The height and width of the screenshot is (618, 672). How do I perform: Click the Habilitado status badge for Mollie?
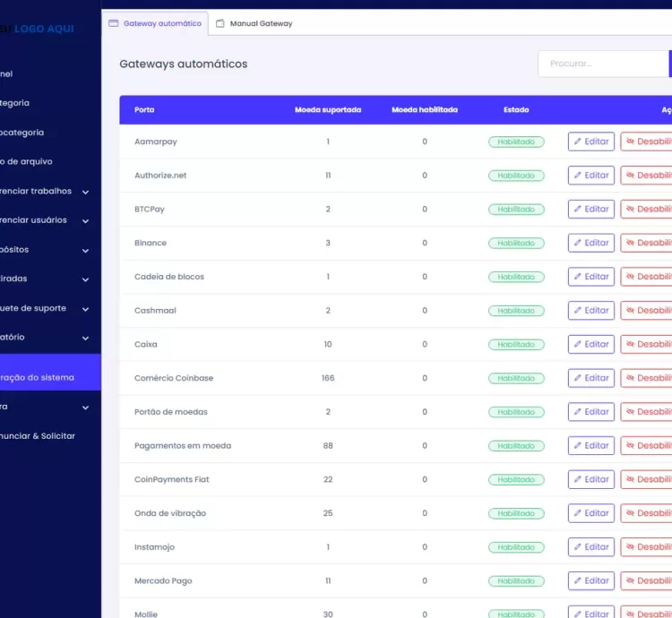coord(516,614)
